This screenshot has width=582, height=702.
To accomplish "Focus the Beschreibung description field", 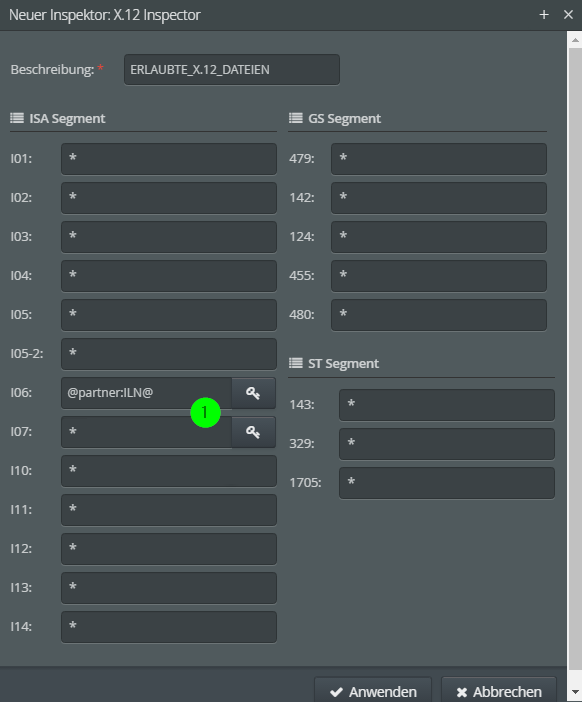I will click(232, 69).
